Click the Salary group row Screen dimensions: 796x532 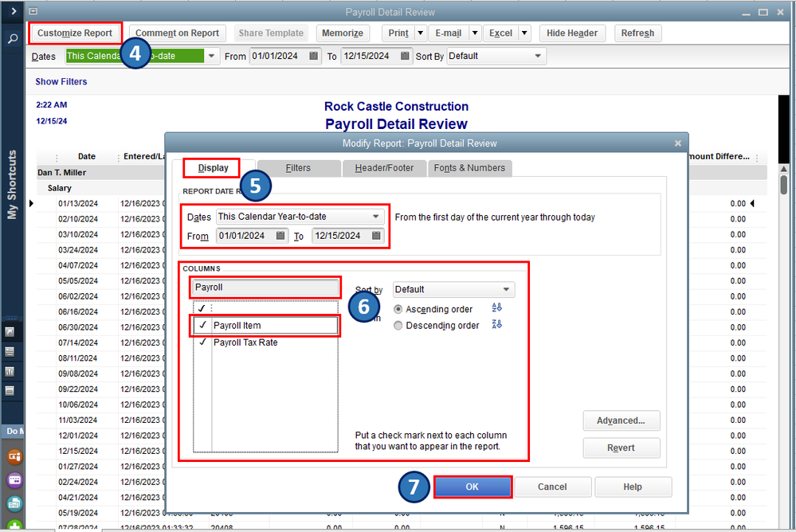60,188
